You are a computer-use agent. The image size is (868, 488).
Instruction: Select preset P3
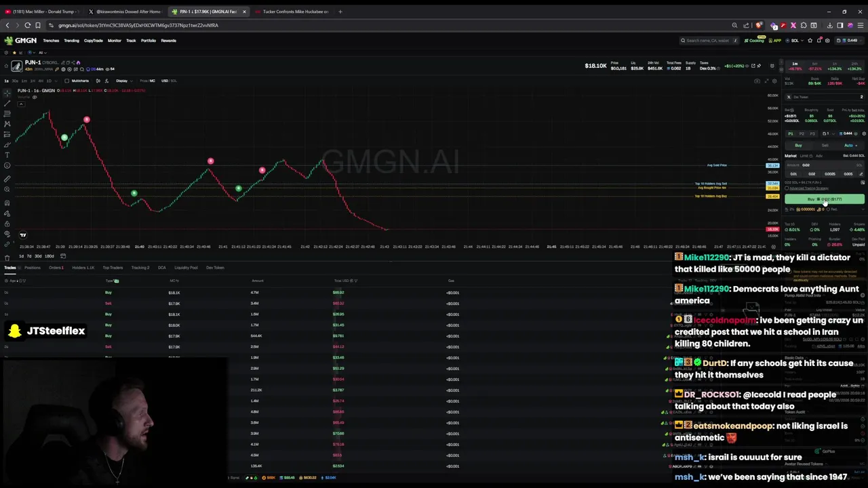tap(812, 134)
